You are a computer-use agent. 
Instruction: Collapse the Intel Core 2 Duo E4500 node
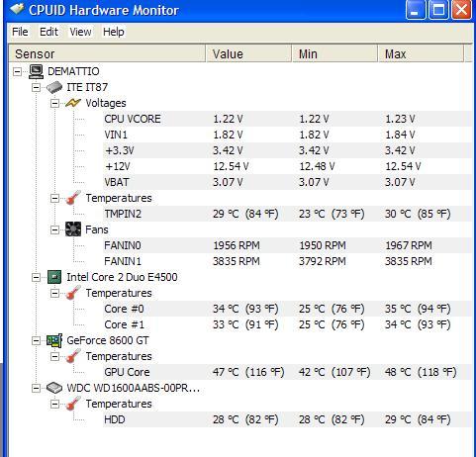pos(36,277)
